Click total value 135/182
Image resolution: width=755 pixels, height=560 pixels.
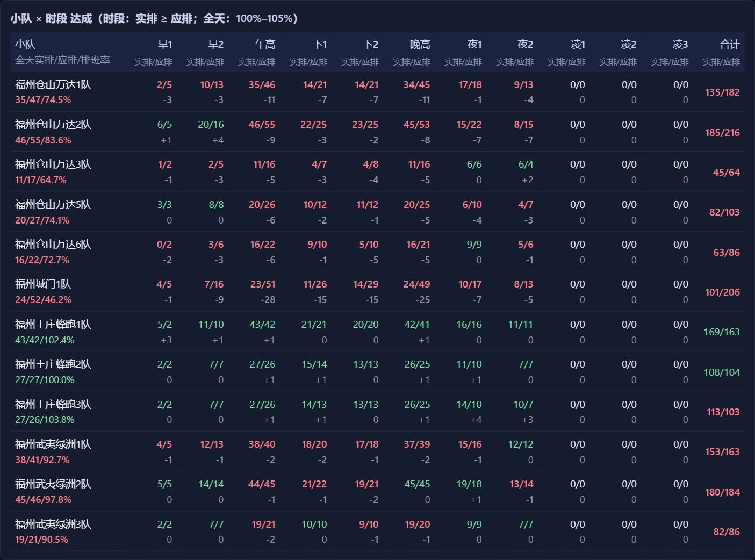pyautogui.click(x=722, y=92)
